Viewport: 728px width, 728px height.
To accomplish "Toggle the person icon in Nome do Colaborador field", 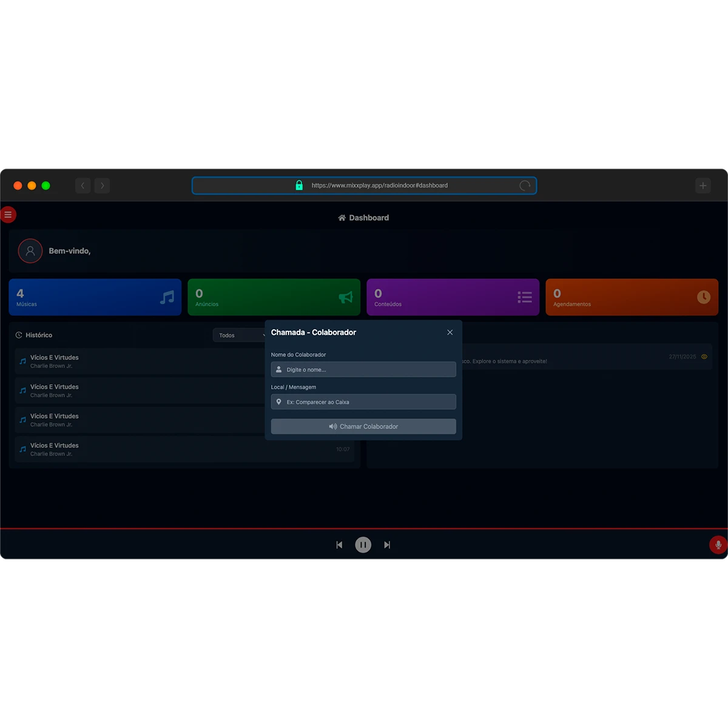I will click(278, 369).
